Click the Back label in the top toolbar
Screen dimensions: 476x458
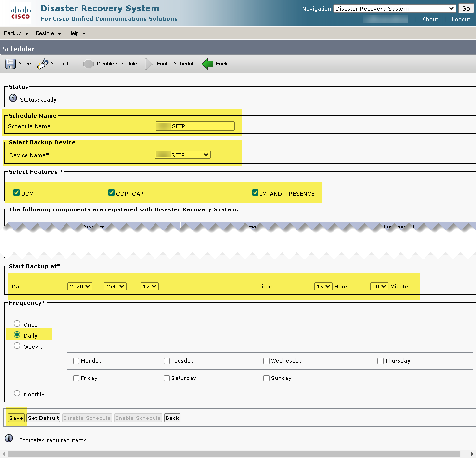click(221, 64)
